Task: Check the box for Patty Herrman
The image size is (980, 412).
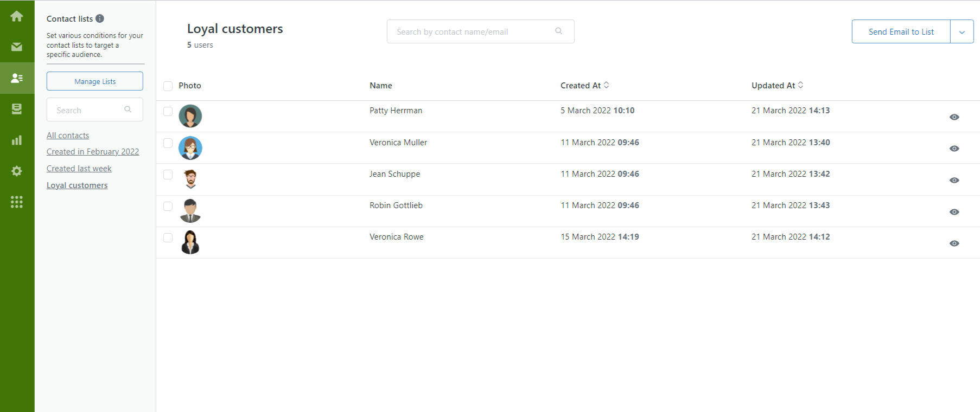Action: pos(168,111)
